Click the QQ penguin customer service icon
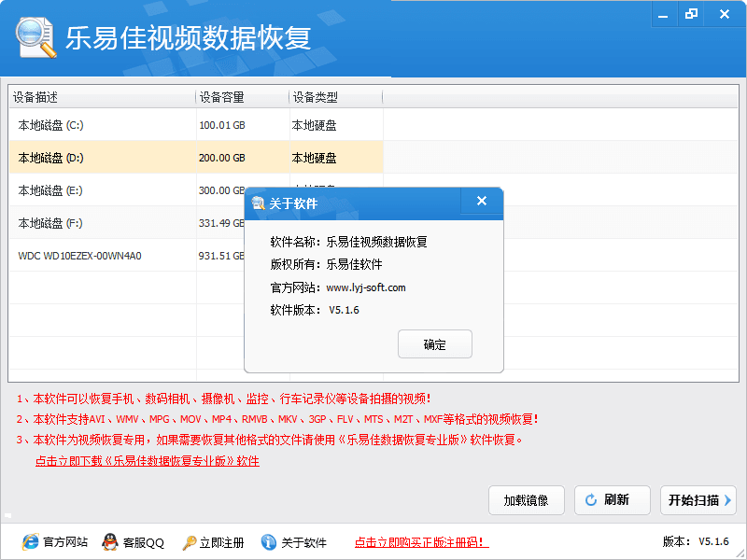 pos(110,542)
